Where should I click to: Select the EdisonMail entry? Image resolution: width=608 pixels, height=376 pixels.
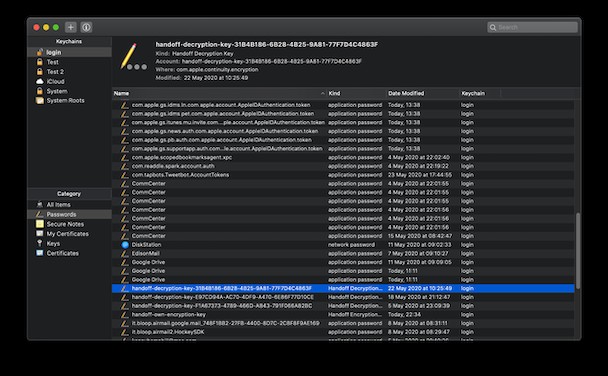click(x=343, y=254)
